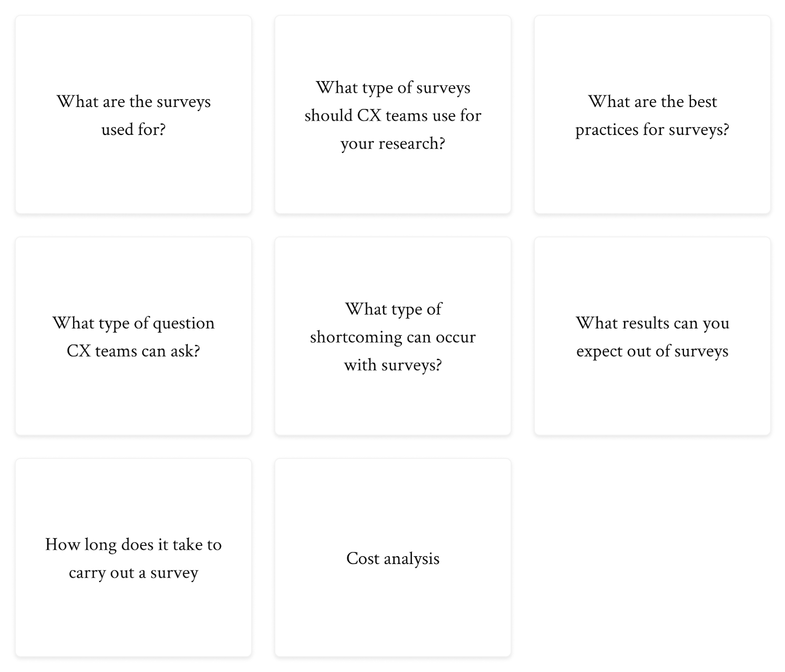Click 'What results can you' heading line
This screenshot has height=672, width=785.
[652, 323]
